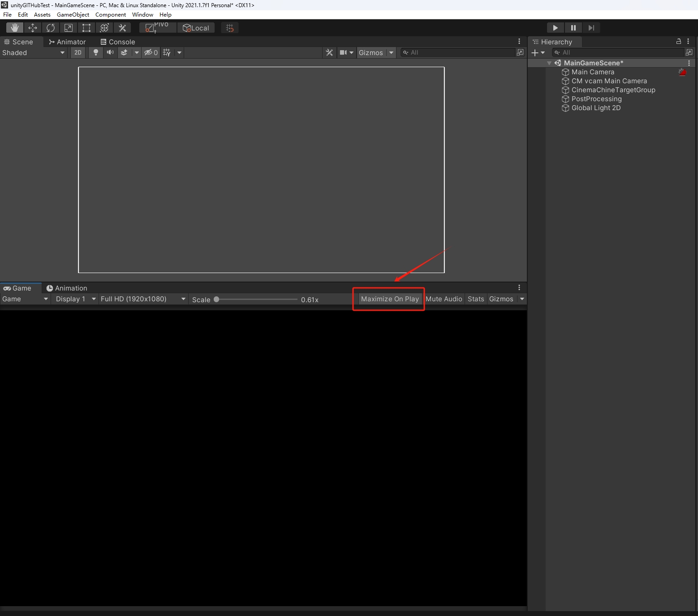This screenshot has width=698, height=616.
Task: Select CinemaChineTargetGroup object
Action: click(x=613, y=90)
